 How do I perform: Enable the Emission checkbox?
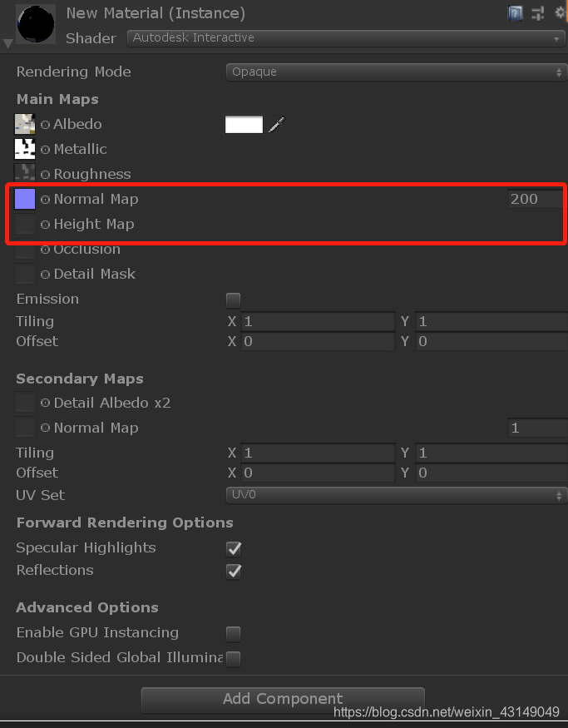point(234,300)
